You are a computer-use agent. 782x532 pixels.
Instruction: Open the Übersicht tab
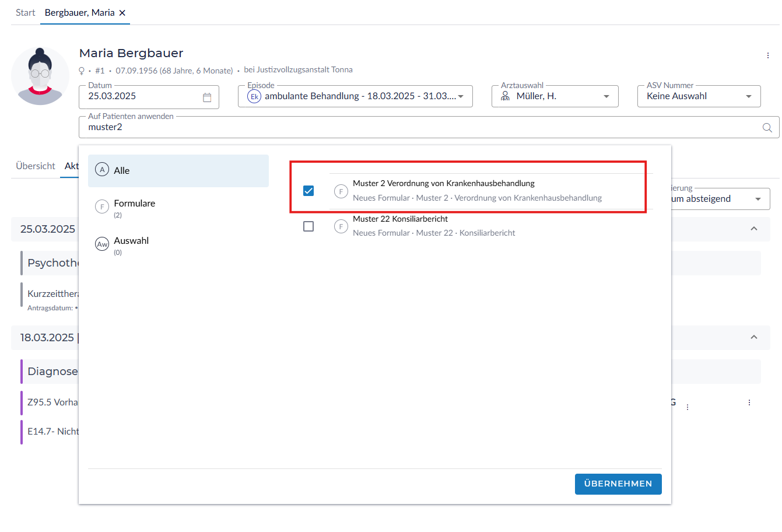point(36,166)
